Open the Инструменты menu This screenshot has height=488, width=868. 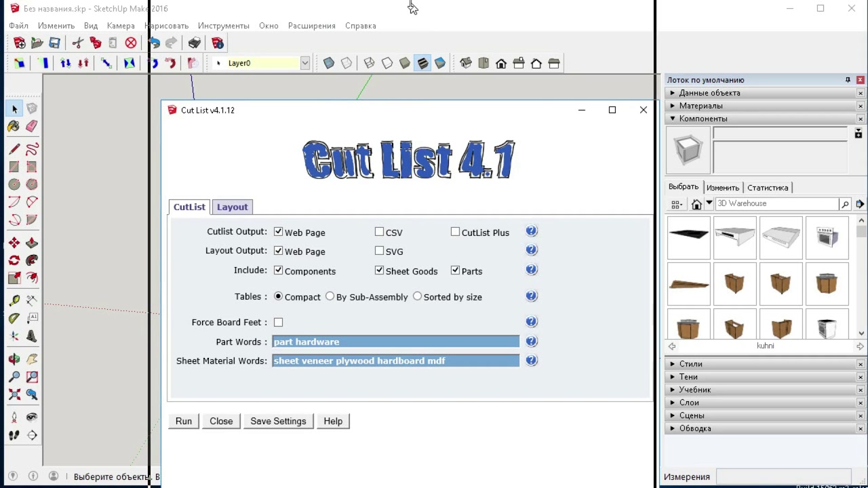[224, 26]
